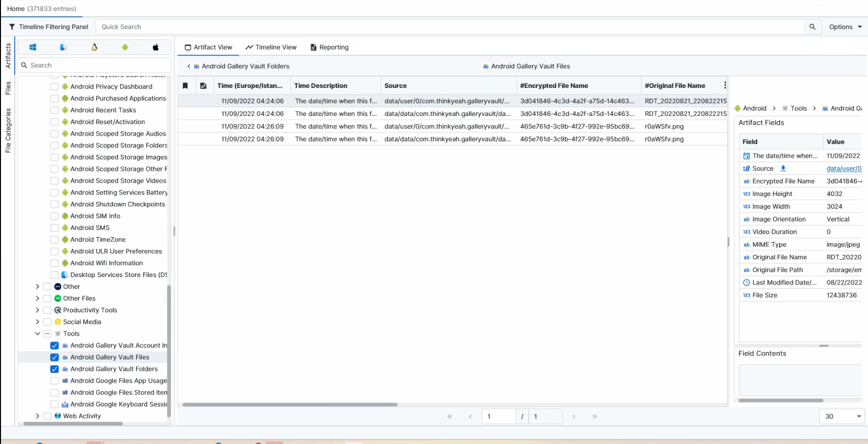
Task: Open the Reporting tab
Action: point(329,47)
